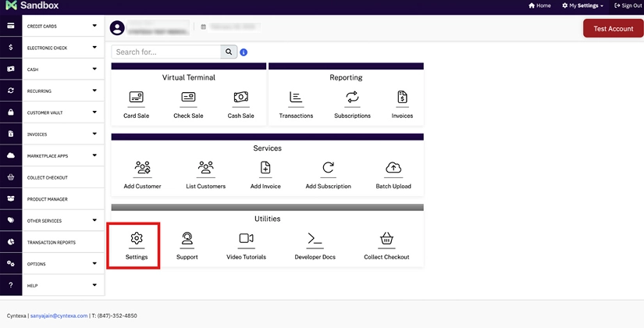644x328 pixels.
Task: Click the cash bill sidebar icon
Action: 11,69
